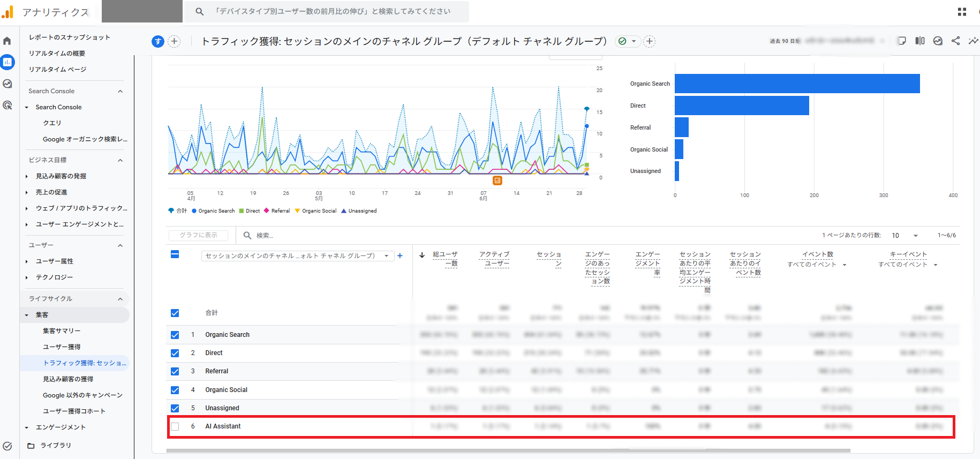Check the AI Assistant row checkbox

click(175, 426)
